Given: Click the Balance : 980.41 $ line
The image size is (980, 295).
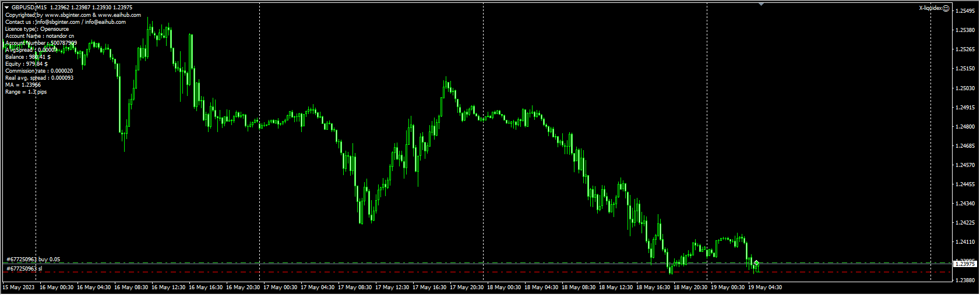Looking at the screenshot, I should pos(27,57).
